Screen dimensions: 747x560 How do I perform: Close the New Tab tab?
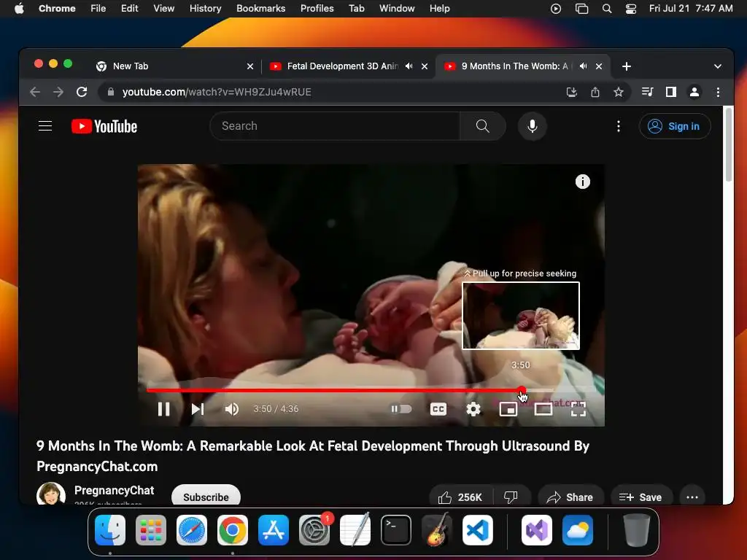coord(250,66)
